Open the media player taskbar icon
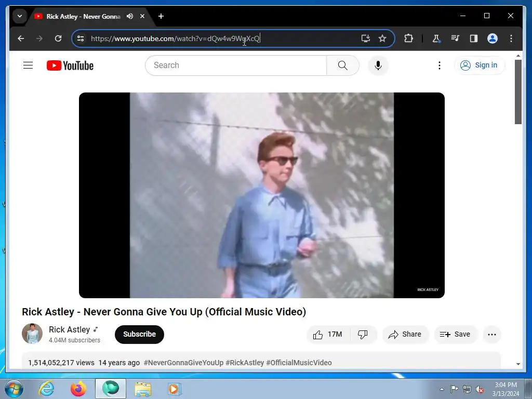532x399 pixels. click(x=175, y=389)
